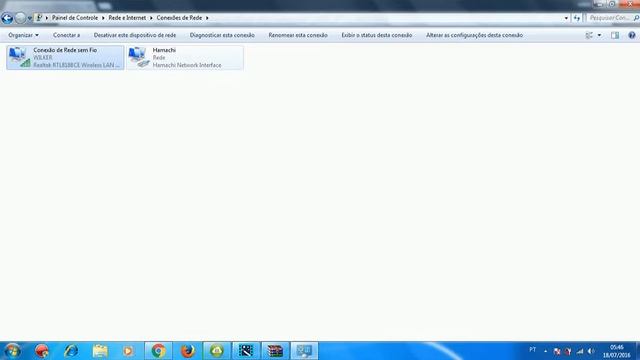Viewport: 640px width, 360px height.
Task: Expand the arrow after Rede e Internet
Action: [151, 18]
